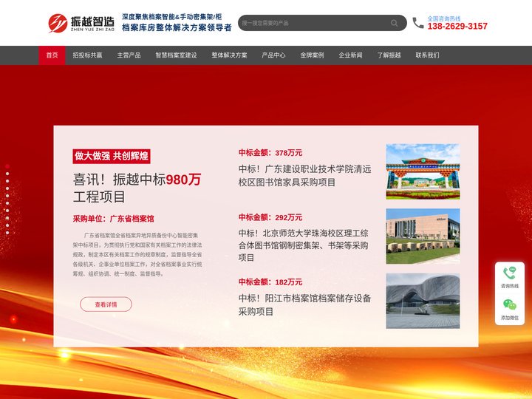Click the 中标金额:378万元 text
Image resolution: width=532 pixels, height=399 pixels.
(x=270, y=153)
